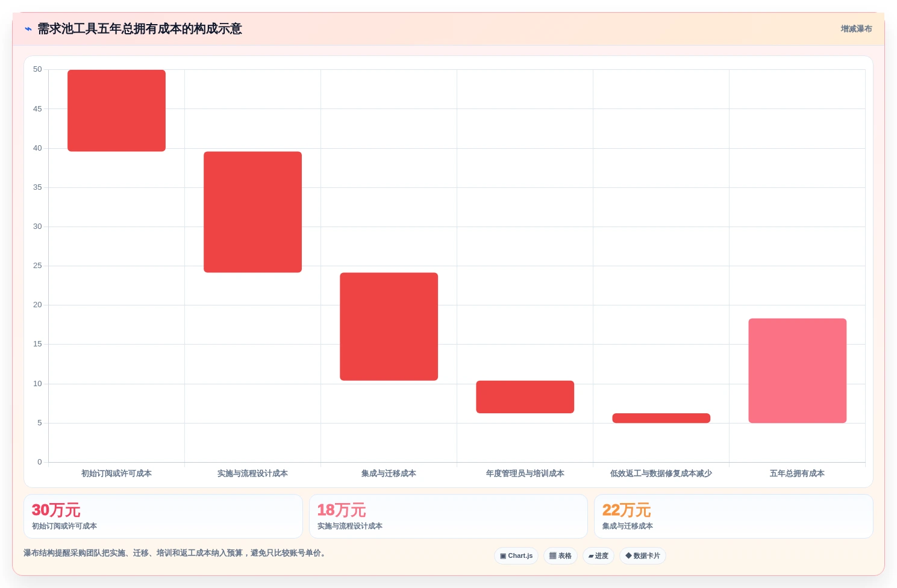Click the y-axis value 50
Screen dimensions: 897x588
pyautogui.click(x=37, y=69)
